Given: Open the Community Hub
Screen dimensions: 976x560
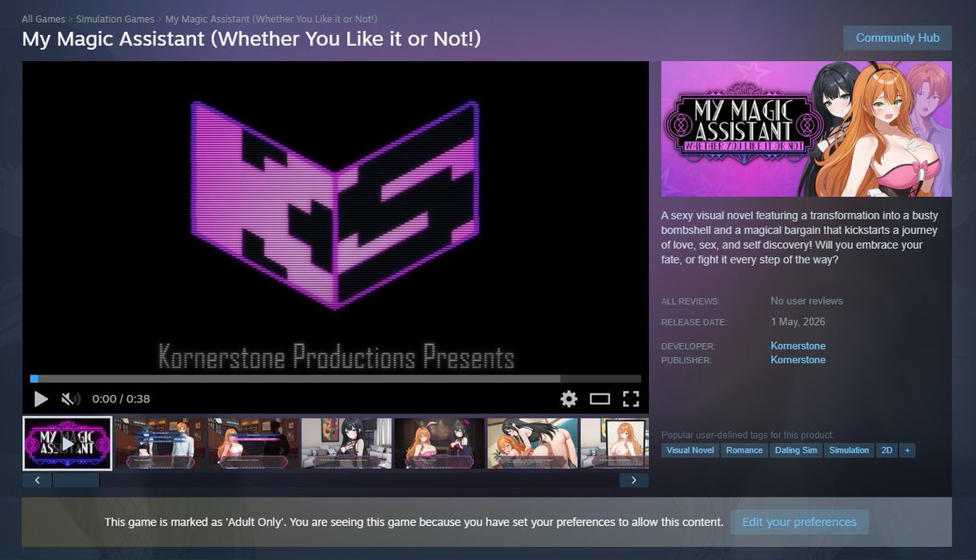Looking at the screenshot, I should click(897, 38).
